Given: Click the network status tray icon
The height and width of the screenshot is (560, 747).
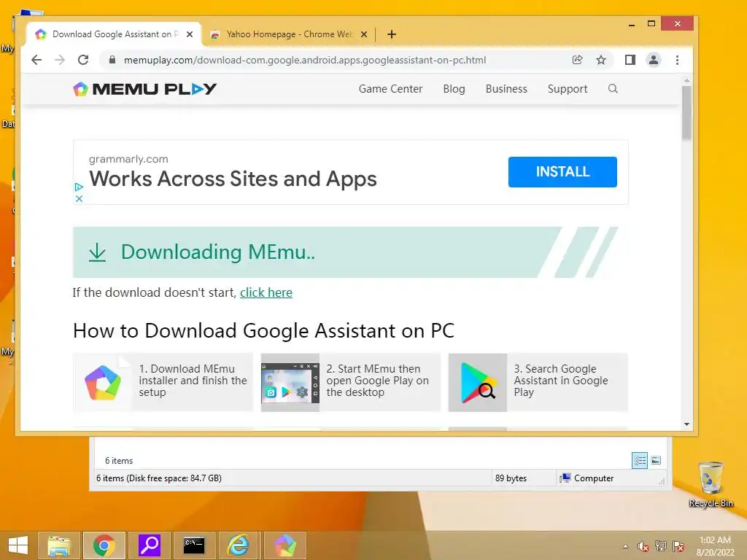Looking at the screenshot, I should pos(661,546).
